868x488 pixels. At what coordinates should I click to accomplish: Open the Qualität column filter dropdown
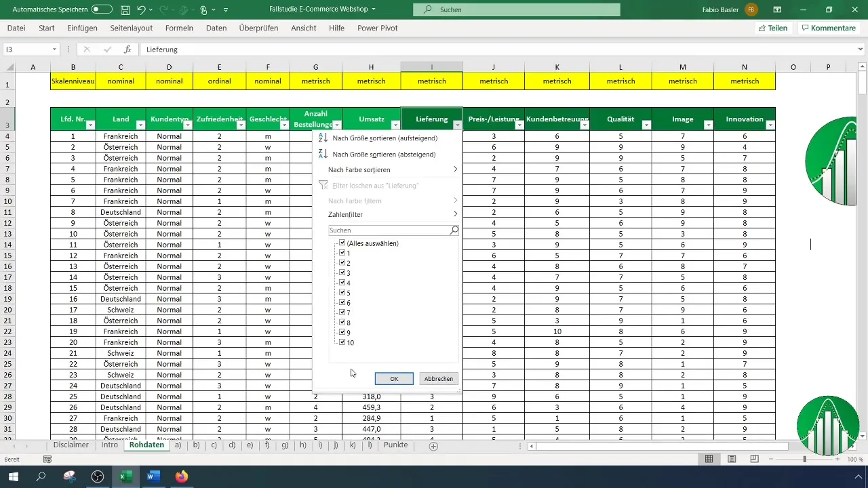coord(646,125)
